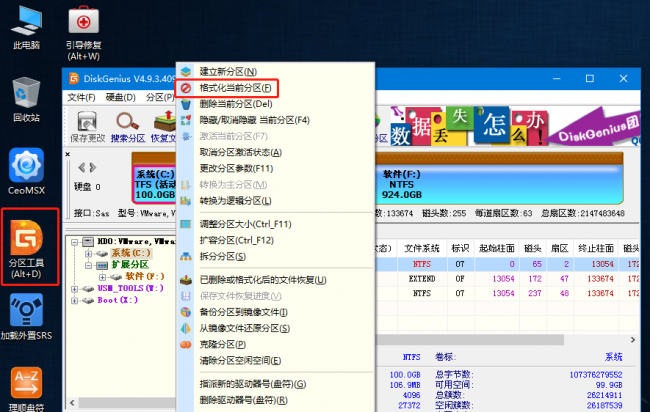The height and width of the screenshot is (412, 650).
Task: Expand the USM_TOOLS(W:) tree node
Action: click(75, 288)
